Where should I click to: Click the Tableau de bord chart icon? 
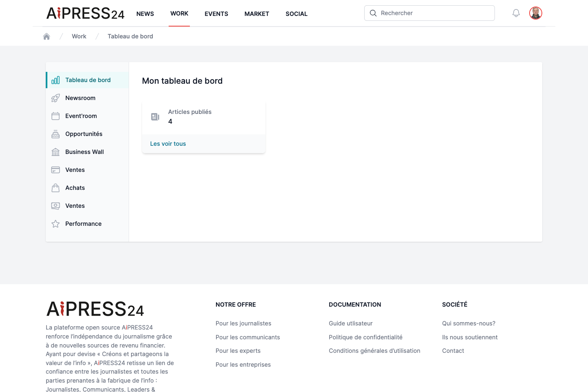coord(56,80)
